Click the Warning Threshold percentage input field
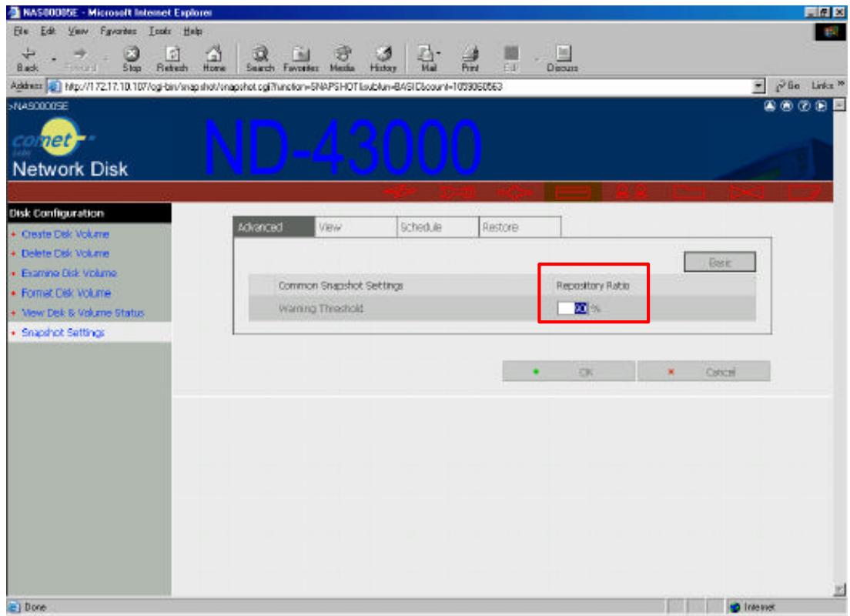The width and height of the screenshot is (850, 616). (x=573, y=308)
